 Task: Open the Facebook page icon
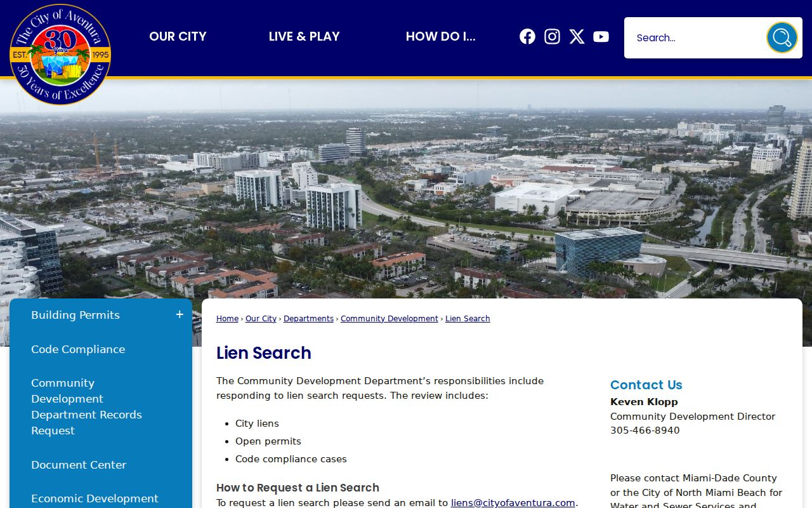click(x=527, y=37)
